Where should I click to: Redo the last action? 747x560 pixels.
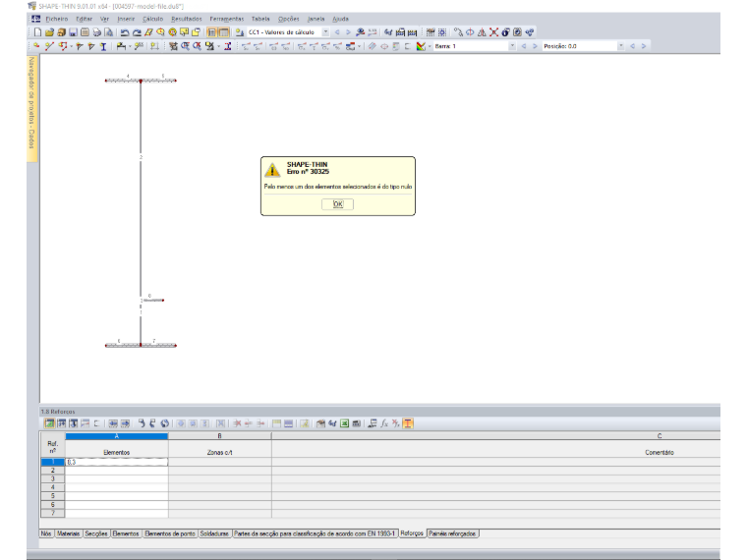click(137, 32)
